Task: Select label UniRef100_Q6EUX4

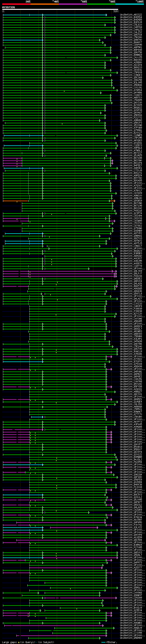Action: click(131, 281)
